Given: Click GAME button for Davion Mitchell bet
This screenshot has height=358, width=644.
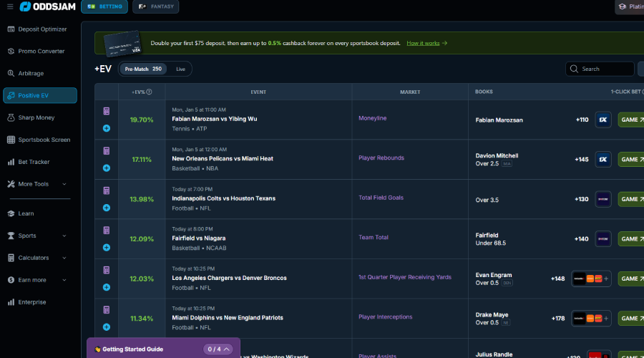Looking at the screenshot, I should (631, 160).
